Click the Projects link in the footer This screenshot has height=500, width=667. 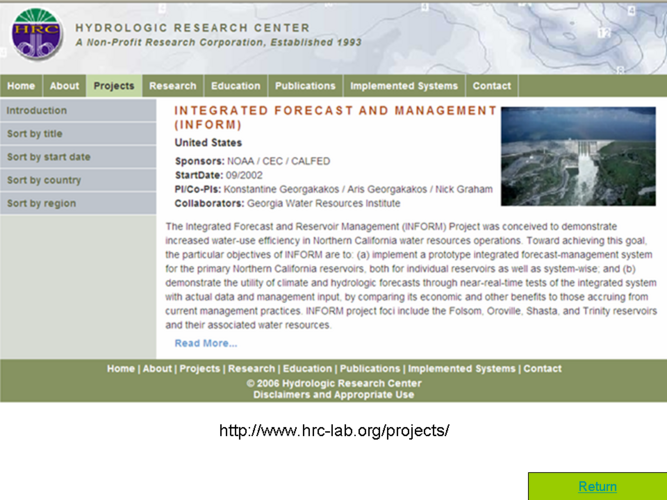[x=200, y=369]
